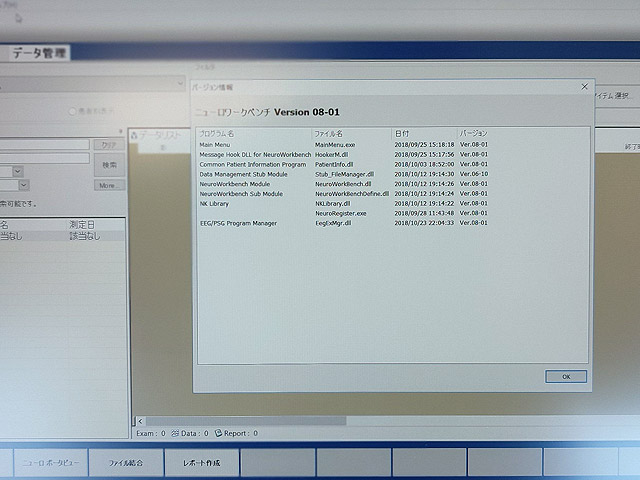Click the クリア button in data management window
640x480 pixels.
pyautogui.click(x=109, y=145)
